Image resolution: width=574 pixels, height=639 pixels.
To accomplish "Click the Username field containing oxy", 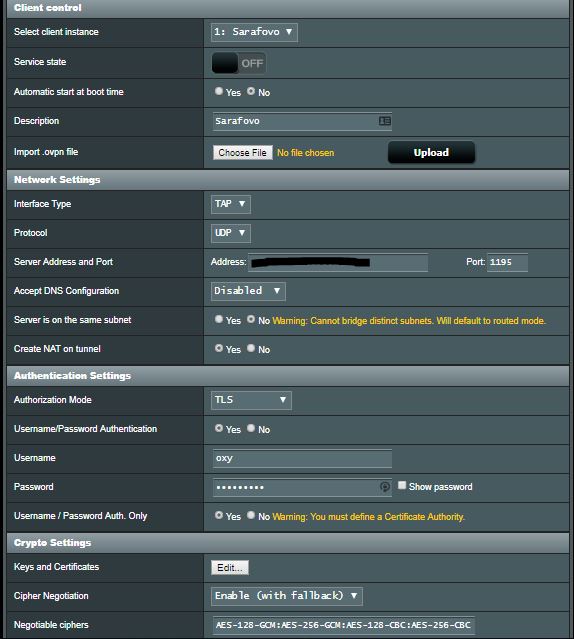I will [302, 458].
